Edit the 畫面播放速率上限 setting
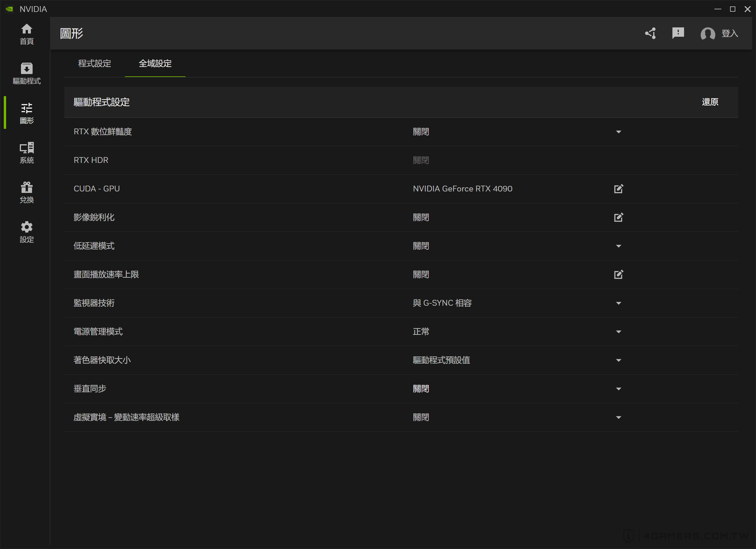Screen dimensions: 756x549 point(618,274)
